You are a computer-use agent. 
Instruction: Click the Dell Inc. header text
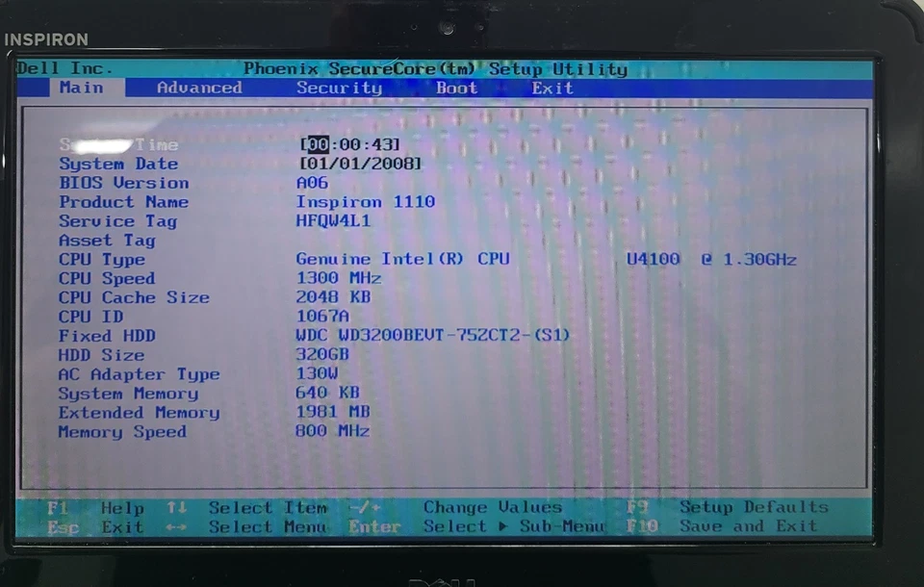coord(64,68)
